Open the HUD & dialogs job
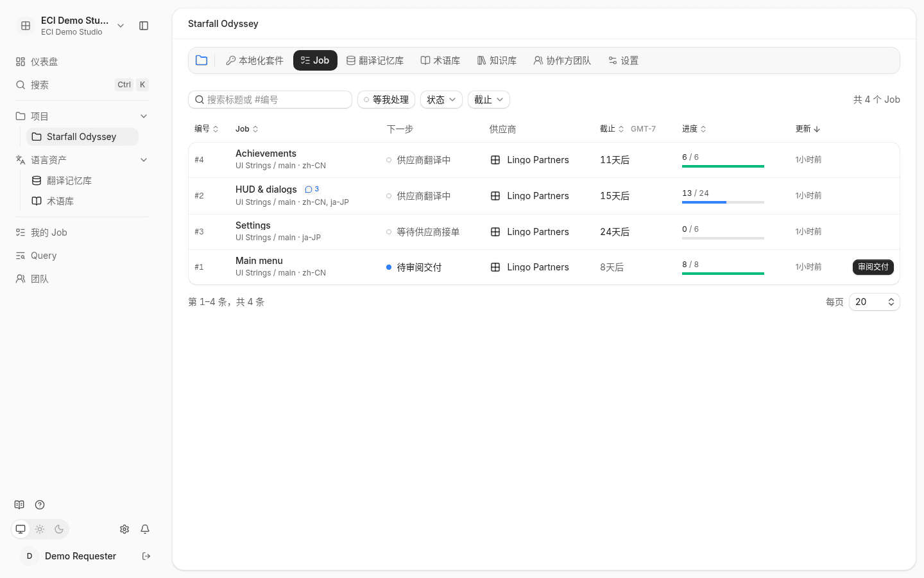The width and height of the screenshot is (924, 578). (266, 189)
